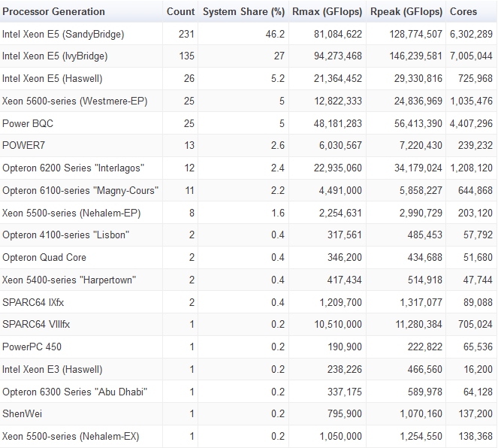Click cores value 65,536
Viewport: 498px width, 448px height.
click(478, 347)
